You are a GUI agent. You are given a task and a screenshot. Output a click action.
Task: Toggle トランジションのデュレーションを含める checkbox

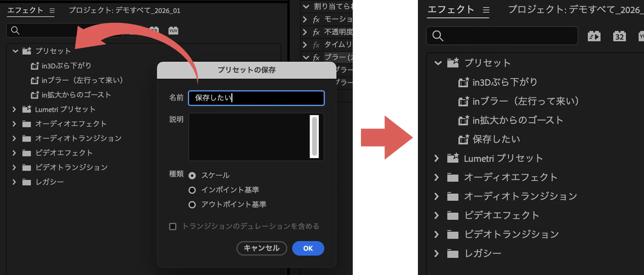(x=173, y=227)
